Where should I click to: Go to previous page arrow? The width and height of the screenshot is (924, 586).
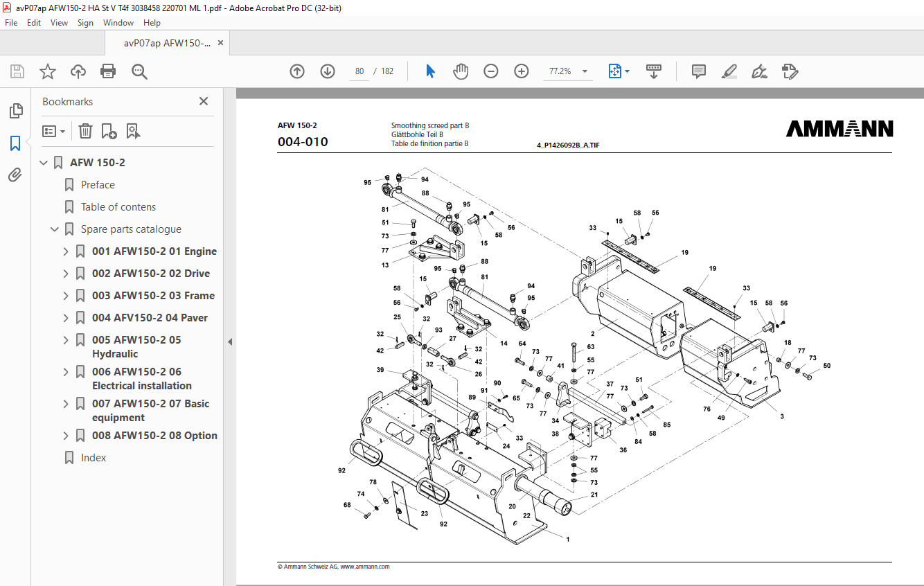[297, 71]
